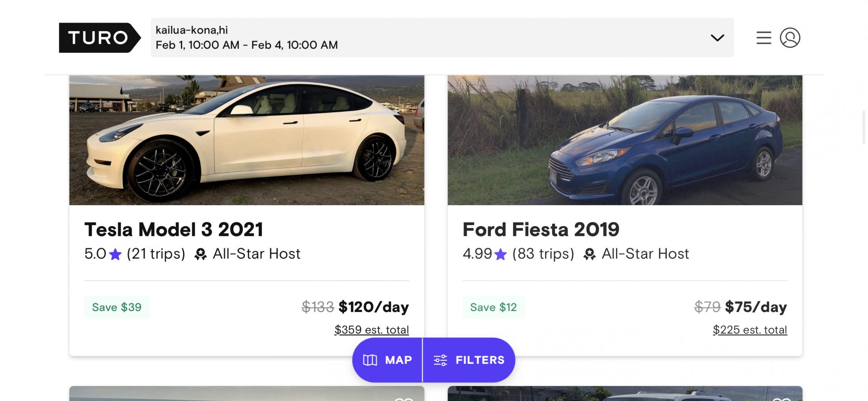Click the filter sliders icon
Image resolution: width=868 pixels, height=401 pixels.
[x=440, y=360]
